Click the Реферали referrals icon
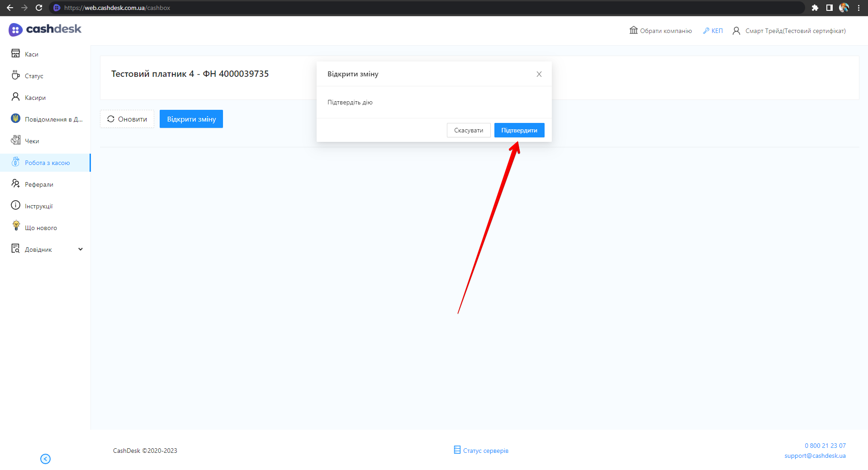868x470 pixels. pyautogui.click(x=15, y=183)
